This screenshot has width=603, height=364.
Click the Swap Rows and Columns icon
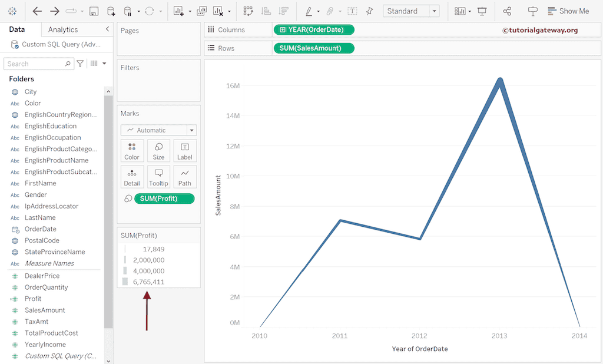tap(246, 11)
